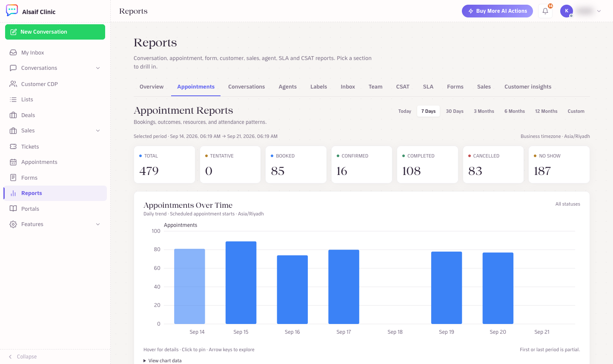
Task: Switch period to 3 Months
Action: (x=484, y=111)
